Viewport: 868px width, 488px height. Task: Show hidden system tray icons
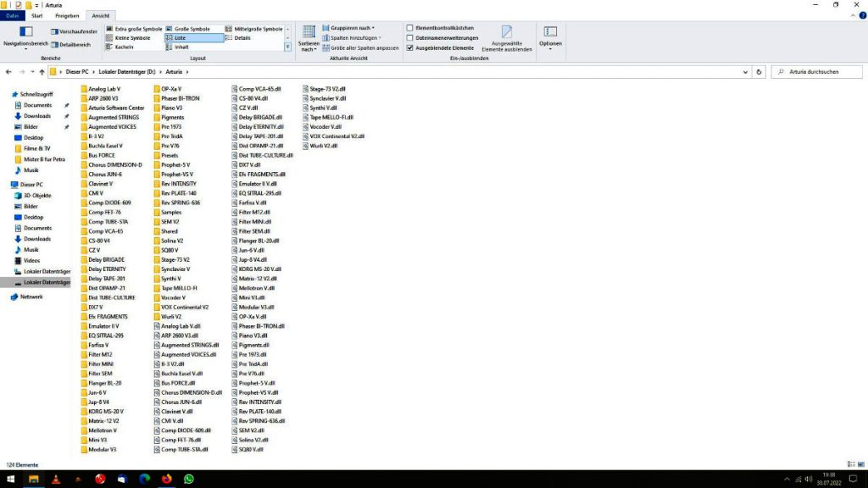787,480
